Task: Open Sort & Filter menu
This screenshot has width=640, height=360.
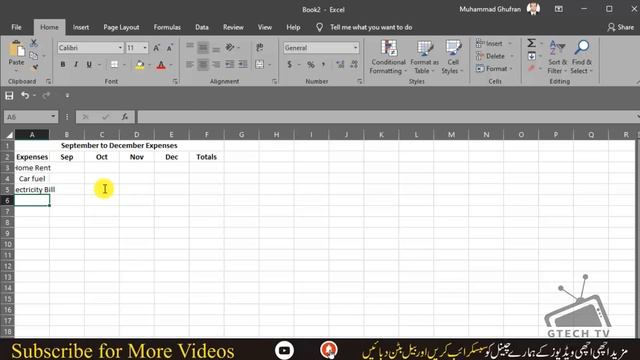Action: click(x=557, y=57)
